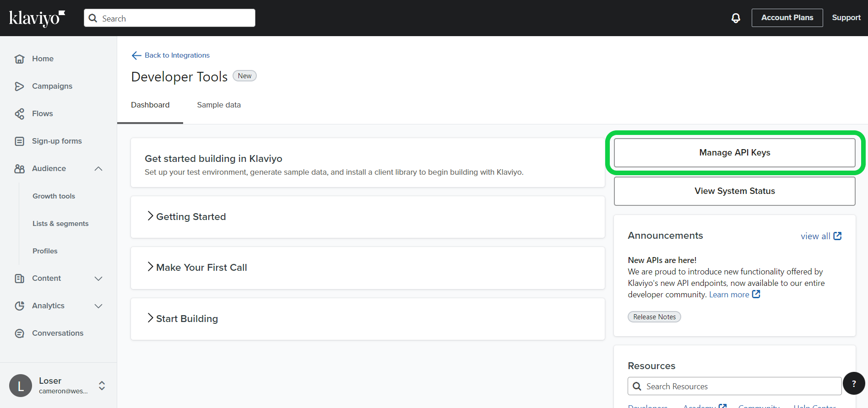The width and height of the screenshot is (868, 408).
Task: Expand the Getting Started section
Action: (368, 217)
